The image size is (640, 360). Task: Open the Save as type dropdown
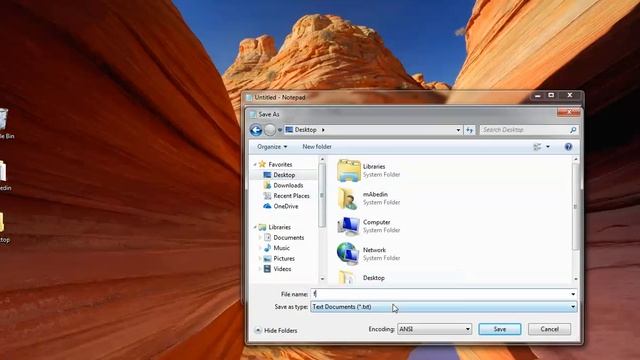(x=443, y=307)
